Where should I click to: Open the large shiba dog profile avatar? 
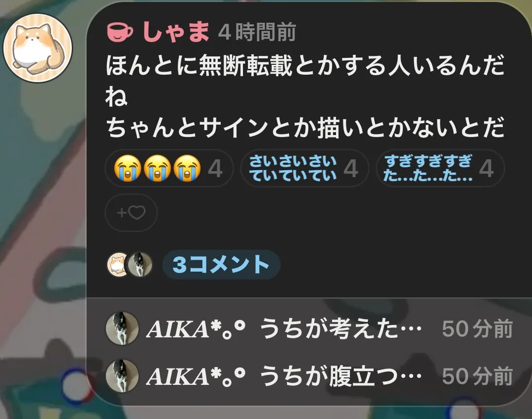tap(38, 48)
